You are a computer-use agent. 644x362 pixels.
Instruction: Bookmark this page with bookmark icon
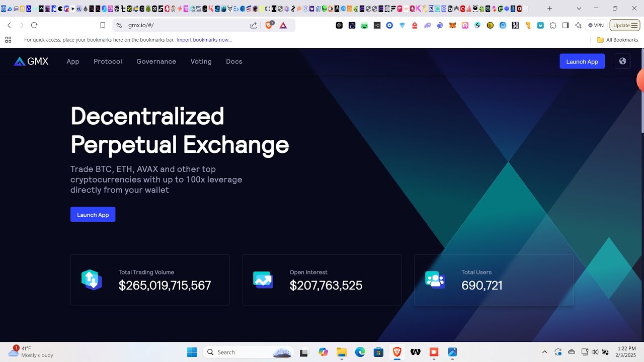click(x=103, y=25)
